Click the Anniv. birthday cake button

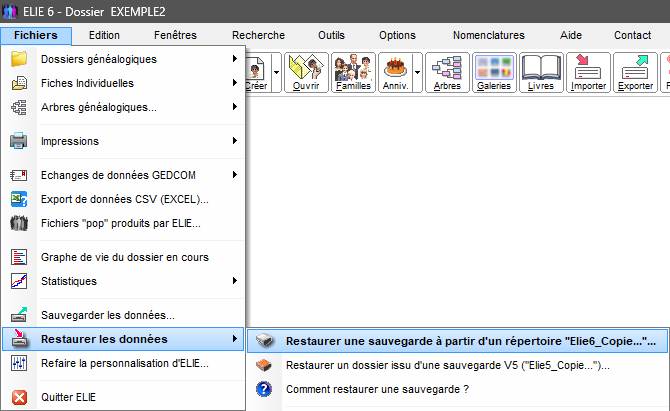[x=395, y=73]
